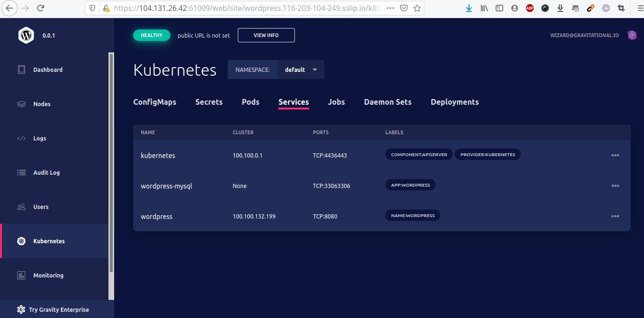
Task: Switch to the Deployments tab
Action: coord(455,102)
